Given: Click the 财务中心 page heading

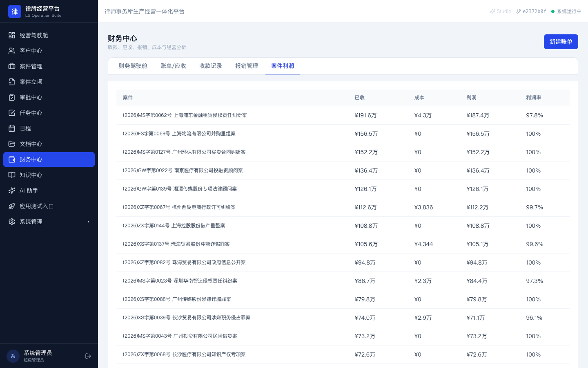Looking at the screenshot, I should pyautogui.click(x=122, y=38).
